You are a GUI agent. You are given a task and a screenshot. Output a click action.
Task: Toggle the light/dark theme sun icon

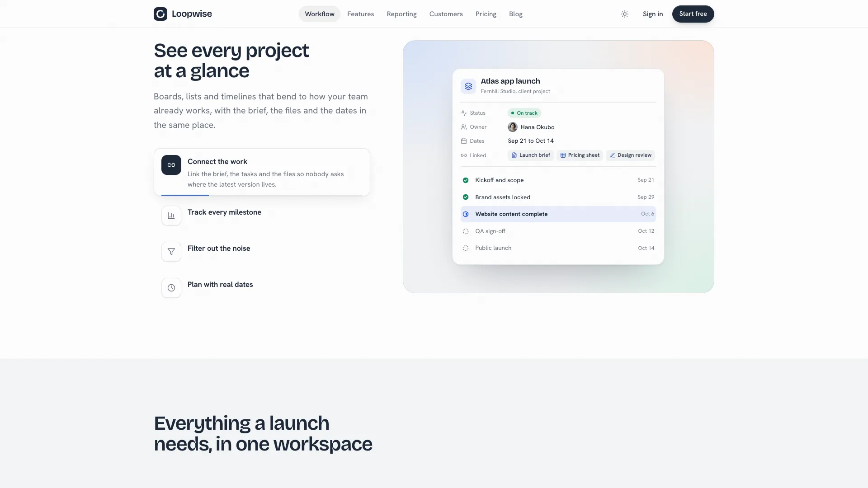click(625, 14)
